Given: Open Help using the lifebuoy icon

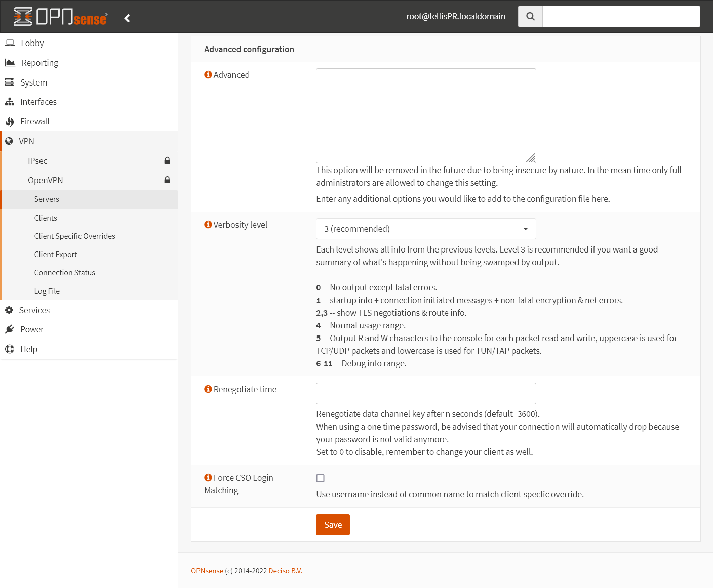Looking at the screenshot, I should click(x=10, y=349).
